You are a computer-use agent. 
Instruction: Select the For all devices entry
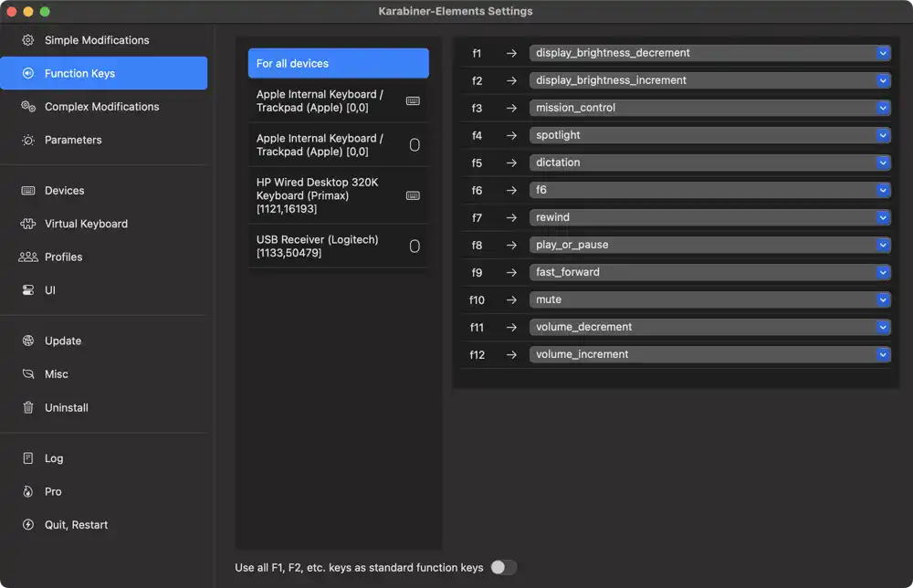338,64
